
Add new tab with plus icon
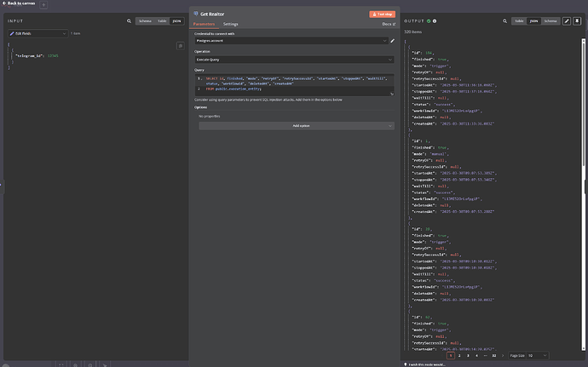[43, 5]
